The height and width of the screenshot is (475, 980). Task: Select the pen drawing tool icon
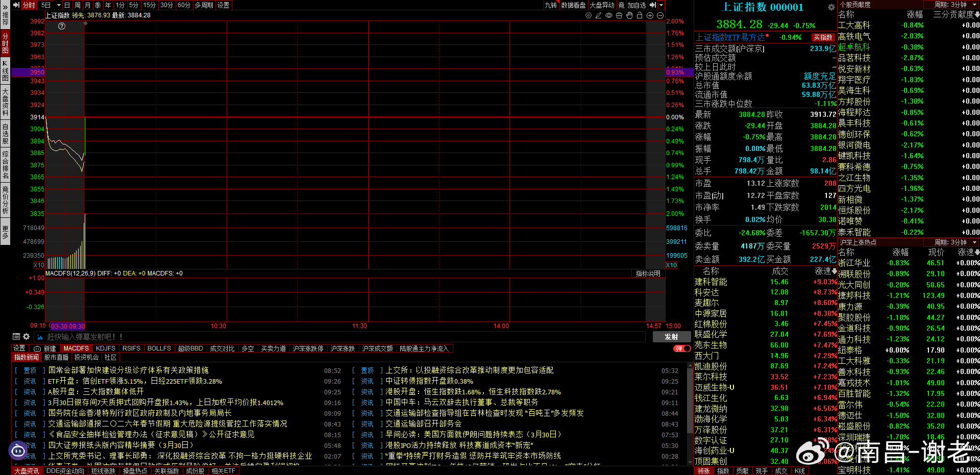[x=599, y=15]
